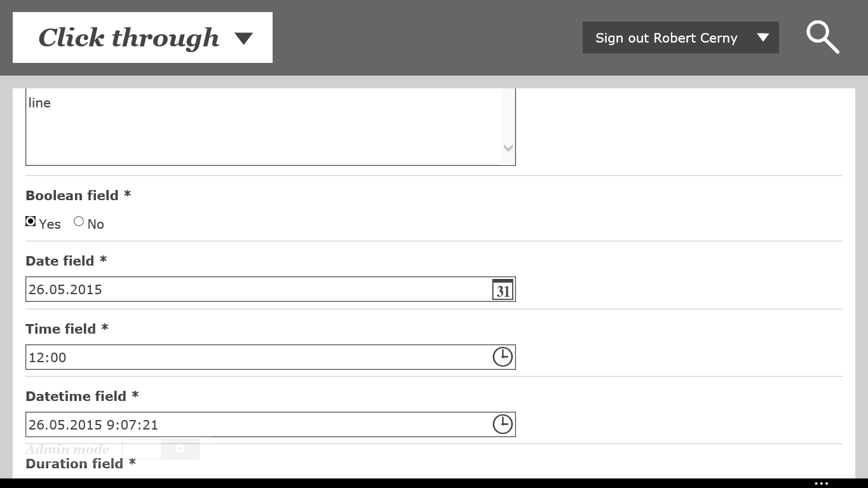Focus the Time field input showing 12:00
This screenshot has height=488, width=868.
254,357
